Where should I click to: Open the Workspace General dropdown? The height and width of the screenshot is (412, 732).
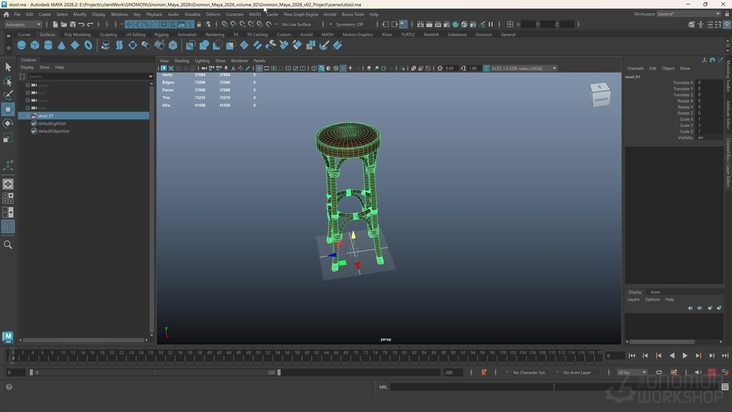click(x=689, y=14)
